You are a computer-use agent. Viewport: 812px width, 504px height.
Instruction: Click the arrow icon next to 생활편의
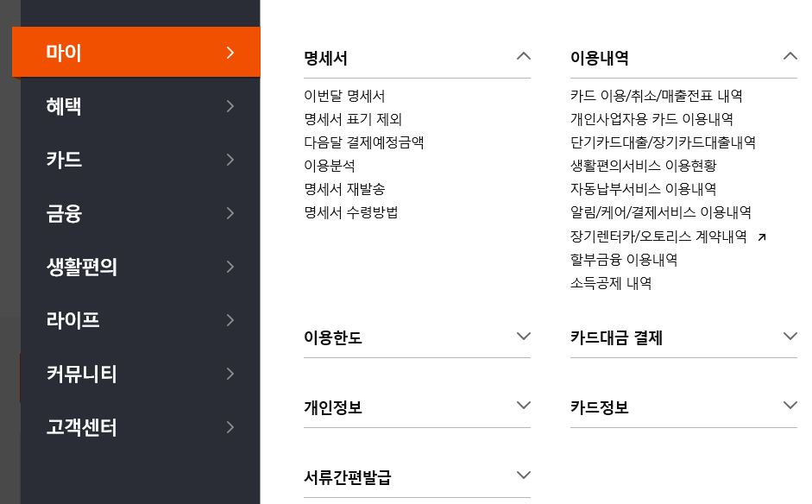point(230,267)
